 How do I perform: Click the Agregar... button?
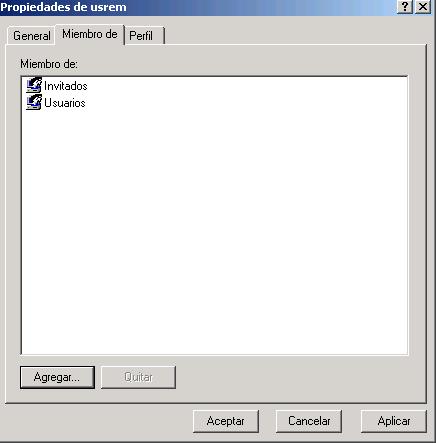click(x=57, y=377)
